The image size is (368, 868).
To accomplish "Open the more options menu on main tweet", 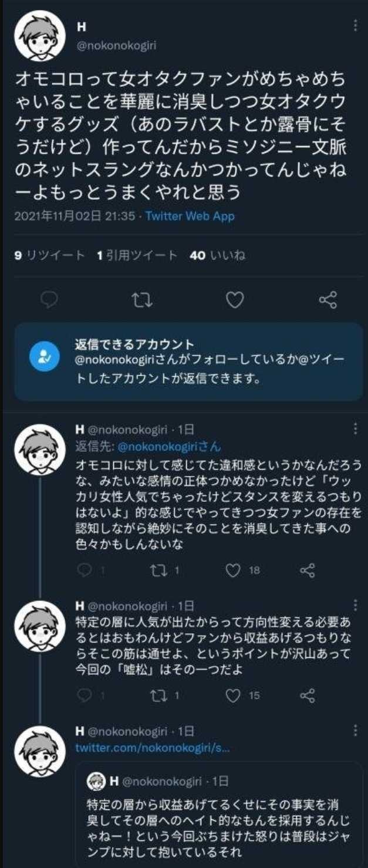I will coord(355,26).
